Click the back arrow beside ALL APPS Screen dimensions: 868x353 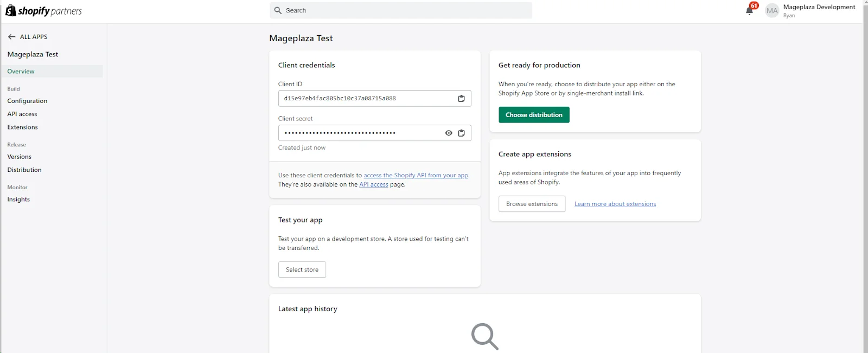[12, 37]
